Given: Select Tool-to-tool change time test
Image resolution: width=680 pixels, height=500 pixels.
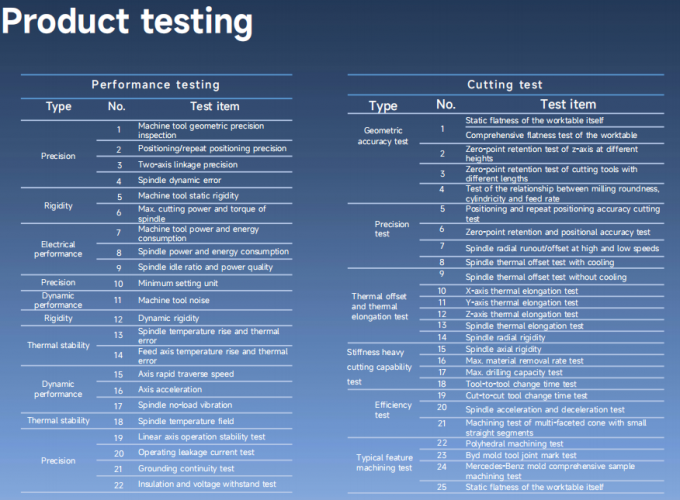Looking at the screenshot, I should [x=521, y=384].
